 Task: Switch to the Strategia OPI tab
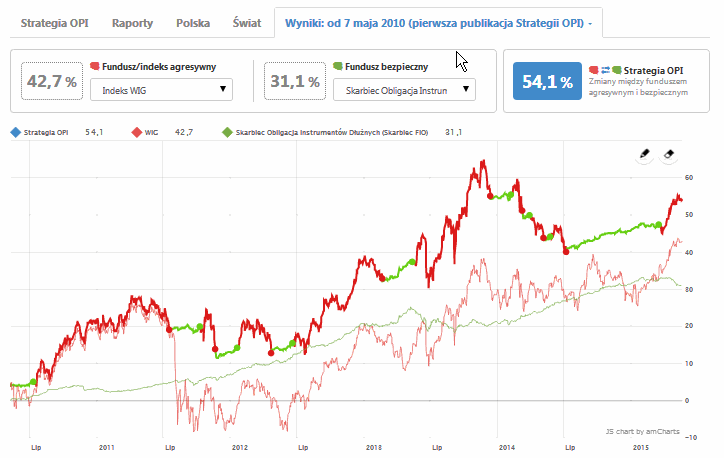coord(55,22)
